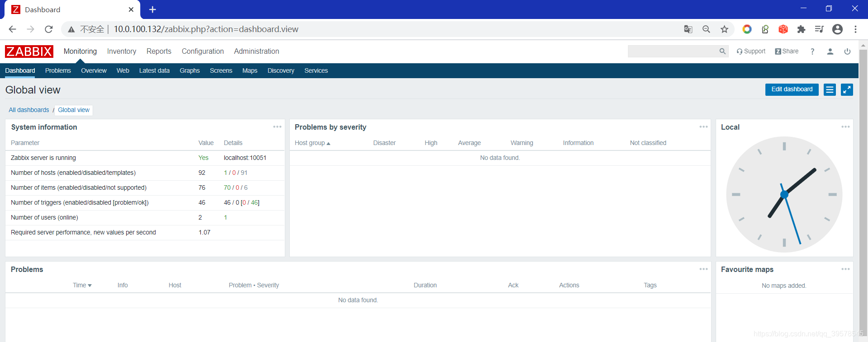The height and width of the screenshot is (342, 868).
Task: Open the Support link
Action: point(751,52)
